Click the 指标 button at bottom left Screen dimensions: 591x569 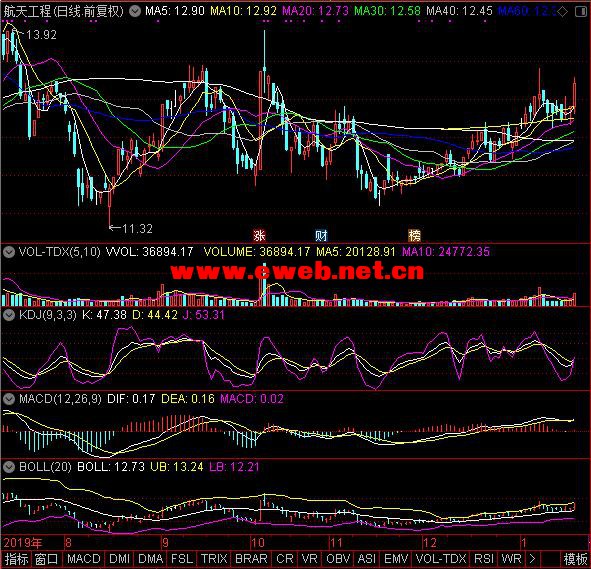(x=16, y=558)
